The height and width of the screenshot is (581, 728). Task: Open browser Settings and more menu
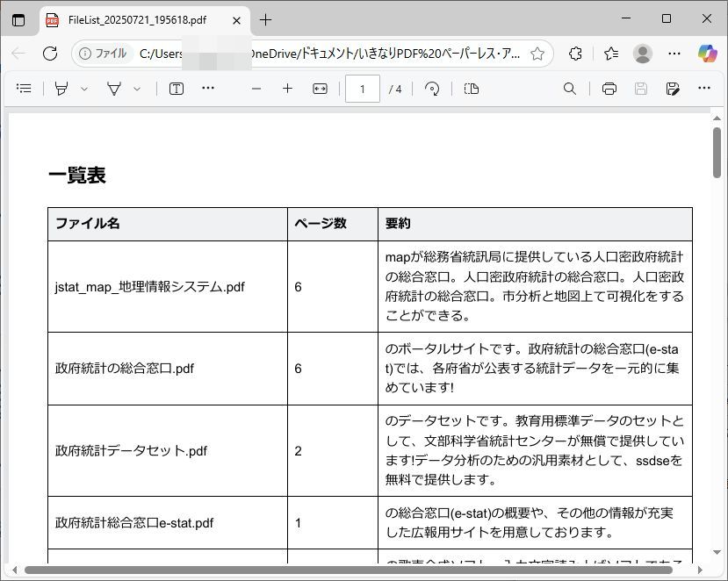click(x=674, y=54)
